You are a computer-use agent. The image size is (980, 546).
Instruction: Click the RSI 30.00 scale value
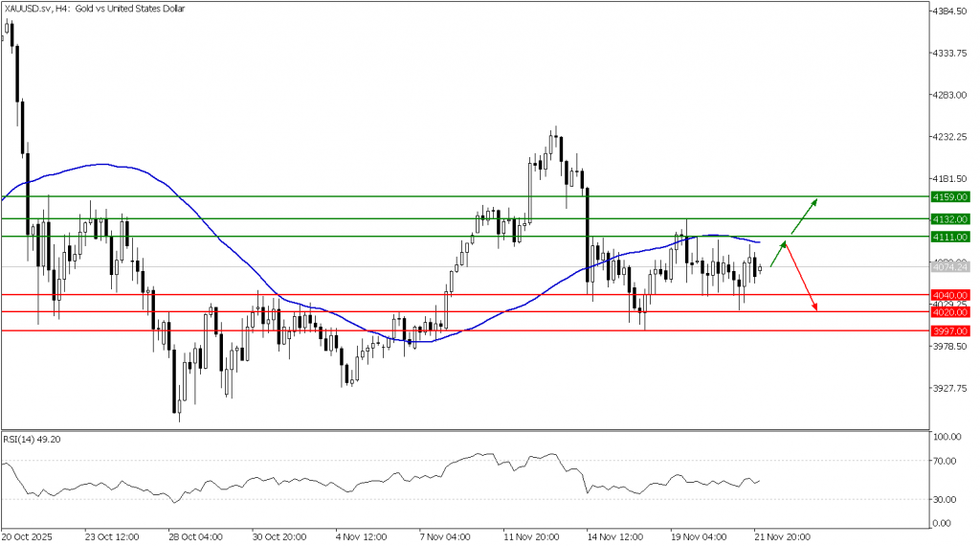(x=945, y=500)
